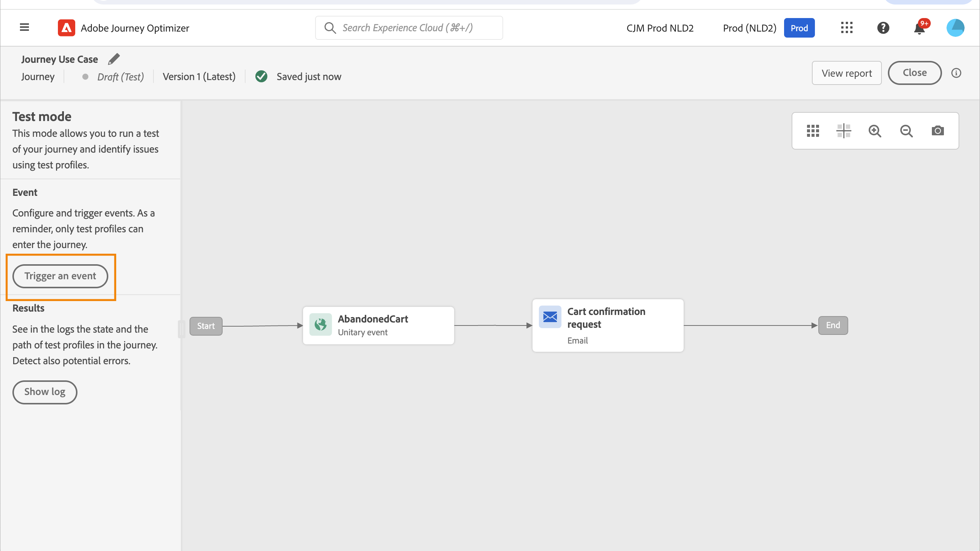Open the CJM Prod NLD2 organization switcher
980x551 pixels.
coord(660,28)
